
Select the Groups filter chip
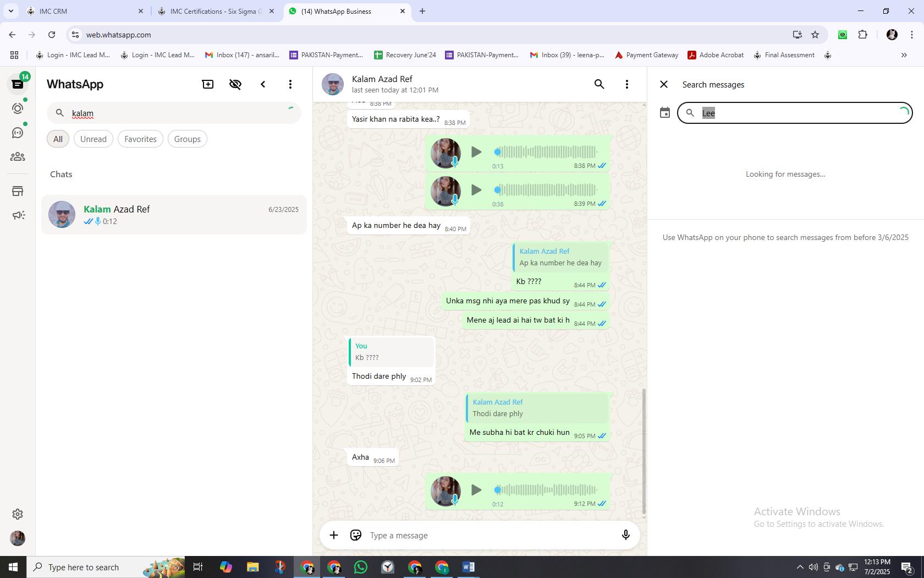click(x=187, y=139)
